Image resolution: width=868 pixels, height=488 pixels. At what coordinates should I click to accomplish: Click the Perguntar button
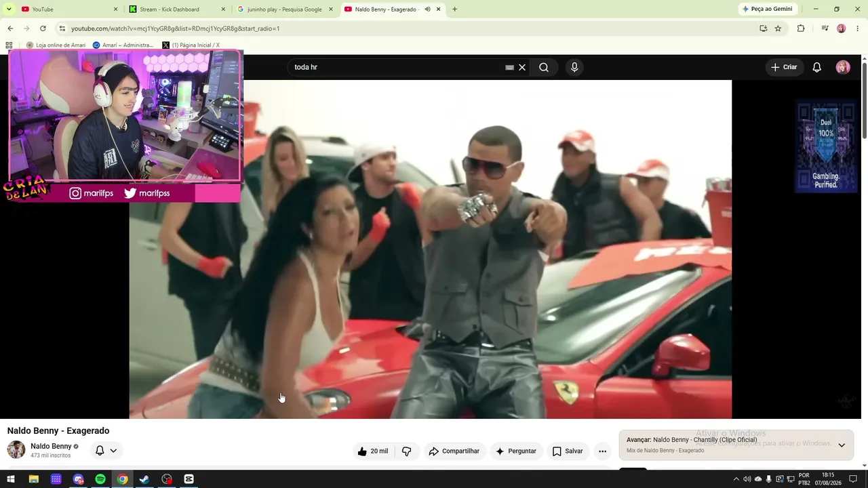point(516,451)
